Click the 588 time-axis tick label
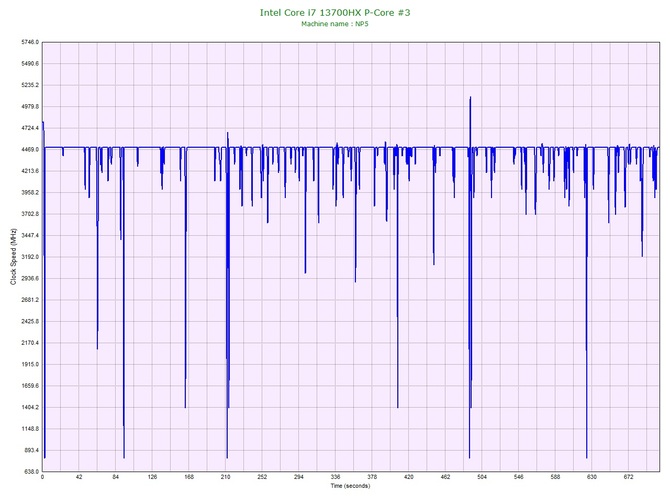Image resolution: width=670 pixels, height=503 pixels. (555, 477)
